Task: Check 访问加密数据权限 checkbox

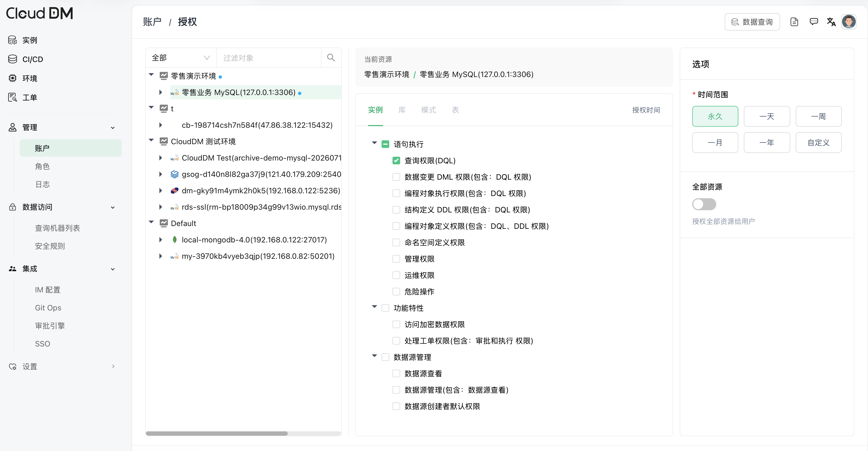Action: [396, 324]
